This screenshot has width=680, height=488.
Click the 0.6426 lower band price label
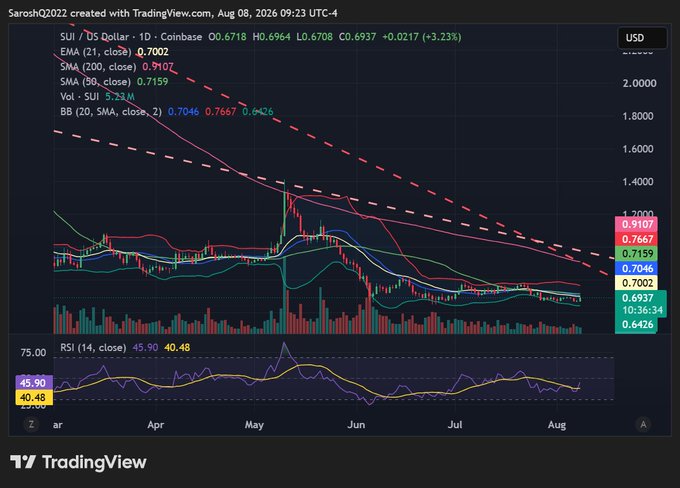636,324
